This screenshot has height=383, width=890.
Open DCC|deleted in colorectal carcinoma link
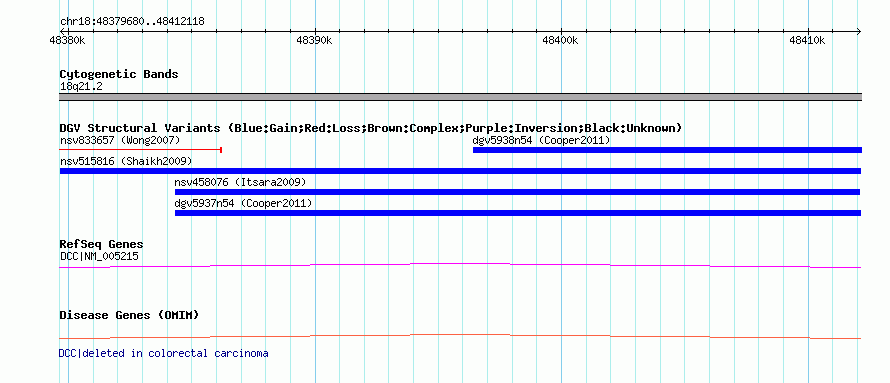tap(163, 353)
